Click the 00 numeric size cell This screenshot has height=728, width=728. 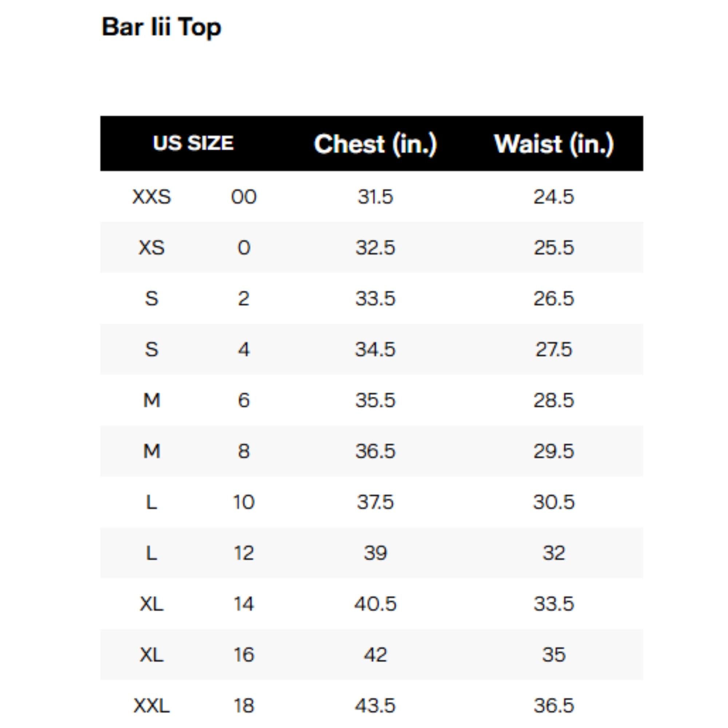point(244,197)
